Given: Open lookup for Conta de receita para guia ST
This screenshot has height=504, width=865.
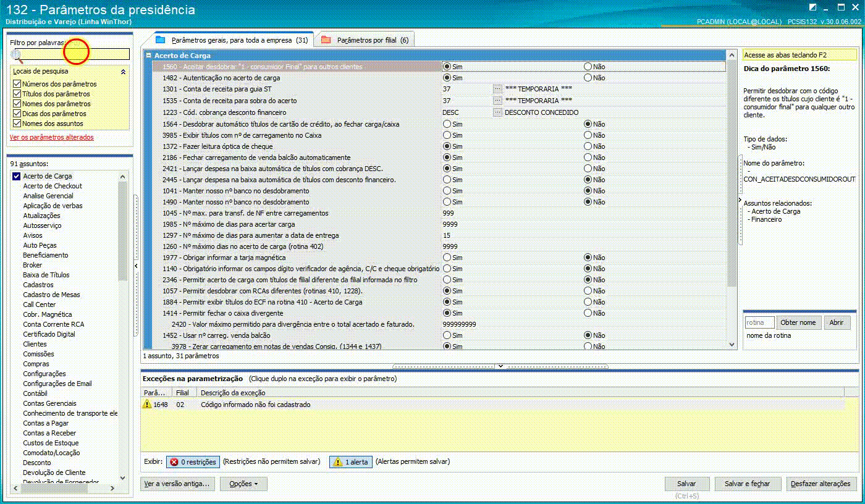Looking at the screenshot, I should click(497, 89).
